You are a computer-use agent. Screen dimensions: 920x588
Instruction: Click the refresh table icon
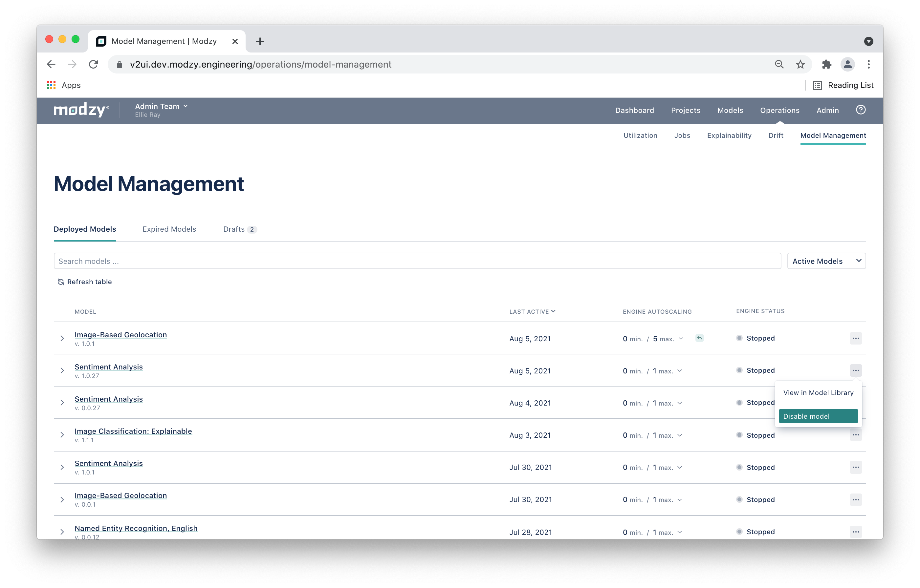point(60,282)
